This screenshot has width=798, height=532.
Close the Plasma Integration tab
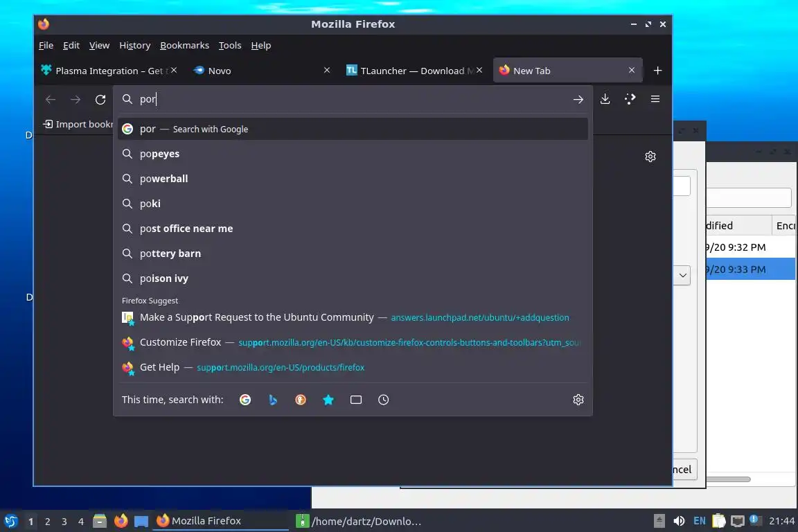(x=174, y=70)
